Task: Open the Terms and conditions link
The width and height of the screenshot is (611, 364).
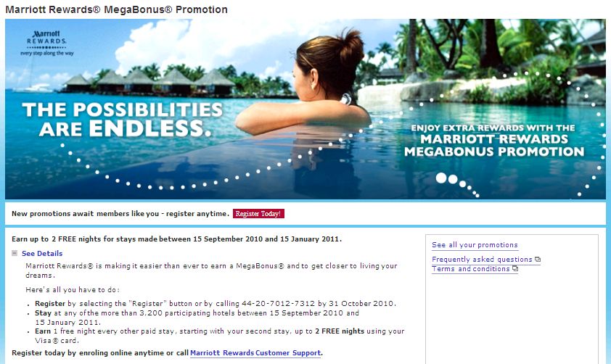Action: [471, 269]
